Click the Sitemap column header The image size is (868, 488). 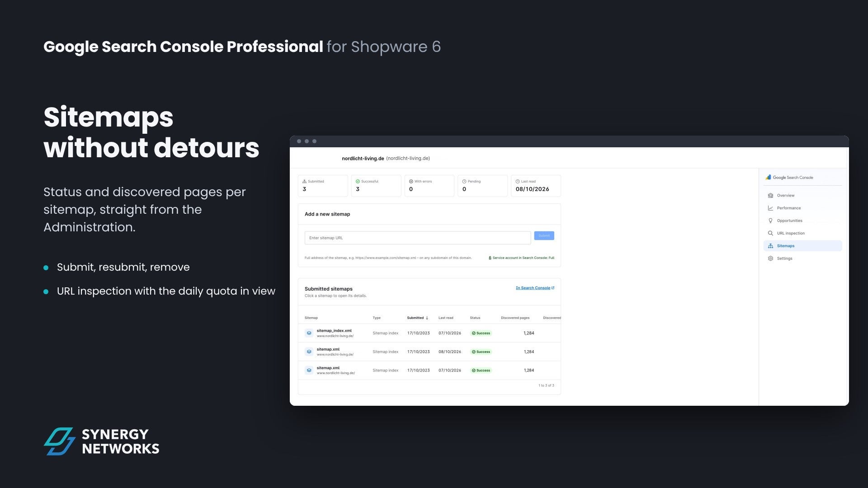pyautogui.click(x=311, y=318)
